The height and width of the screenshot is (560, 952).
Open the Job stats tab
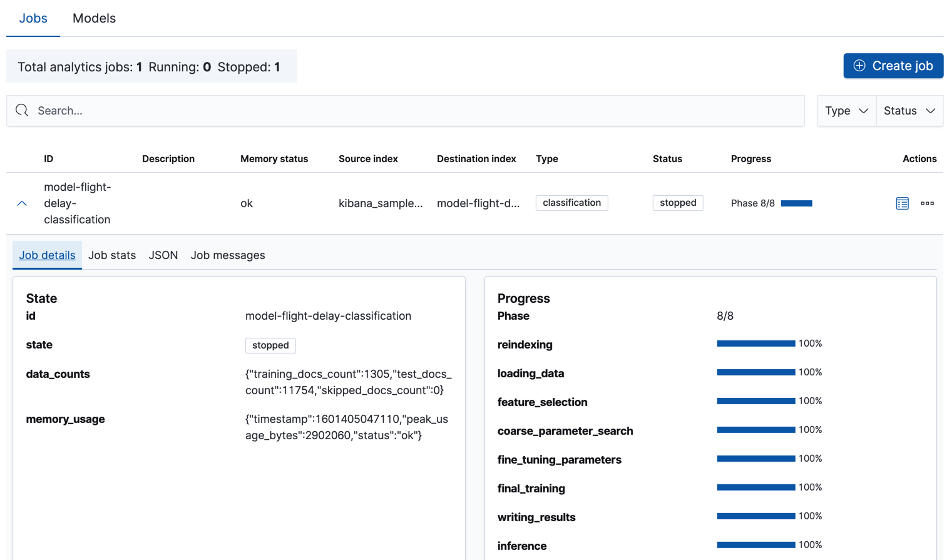click(x=112, y=255)
